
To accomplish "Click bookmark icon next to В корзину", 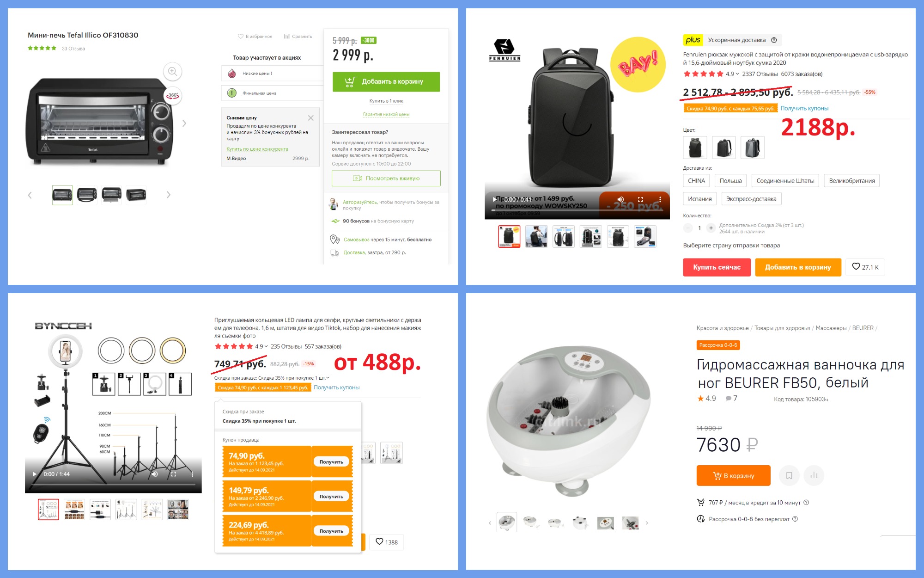I will (789, 475).
